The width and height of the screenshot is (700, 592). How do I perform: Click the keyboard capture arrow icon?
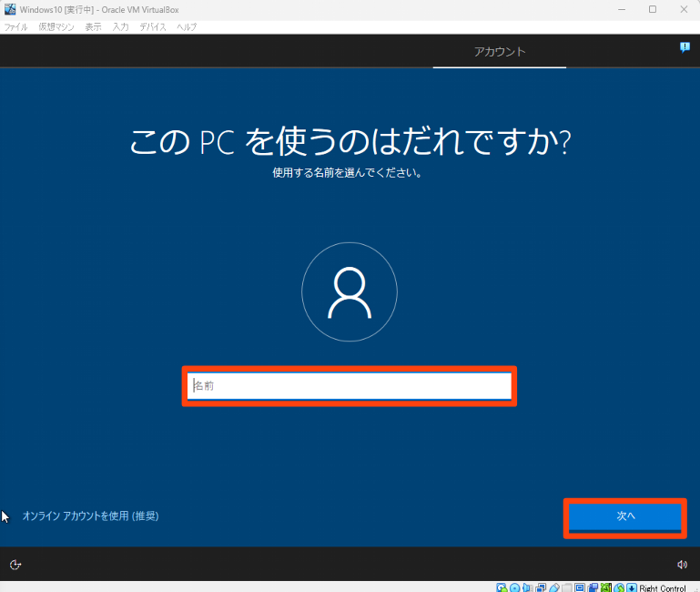(632, 587)
